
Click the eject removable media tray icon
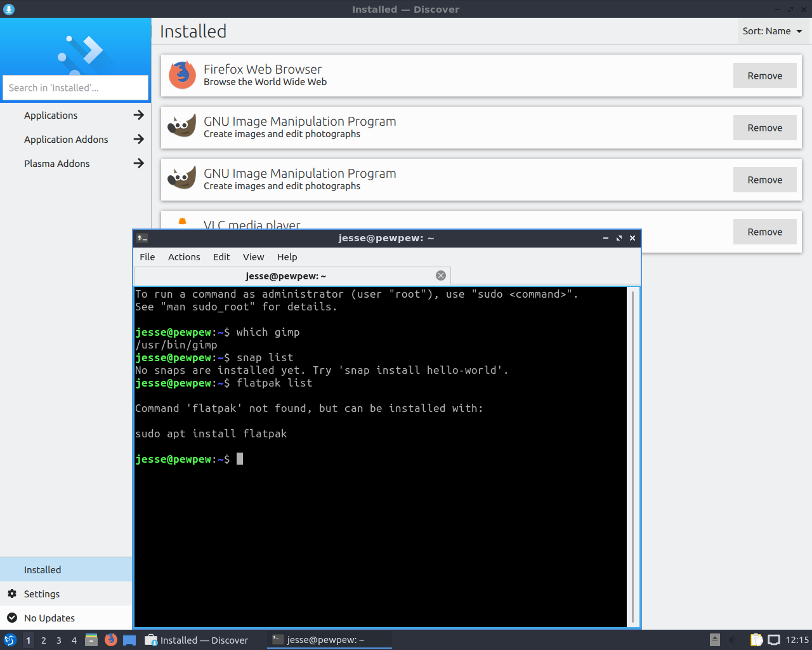(x=715, y=640)
